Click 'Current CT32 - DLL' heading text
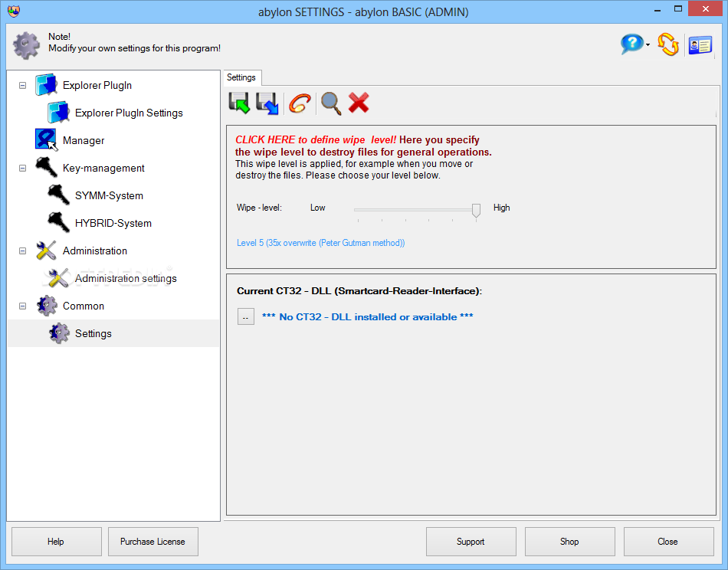Image resolution: width=728 pixels, height=570 pixels. [359, 291]
